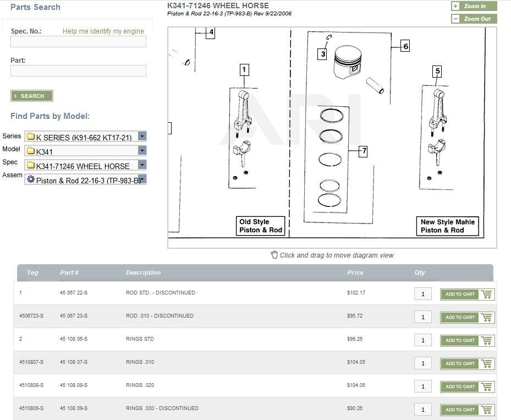The image size is (511, 420).
Task: Click the Model K341 folder icon
Action: 31,151
